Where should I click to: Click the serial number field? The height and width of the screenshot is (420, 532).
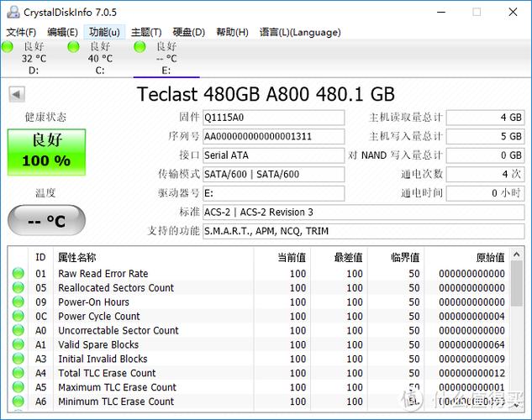tap(273, 136)
